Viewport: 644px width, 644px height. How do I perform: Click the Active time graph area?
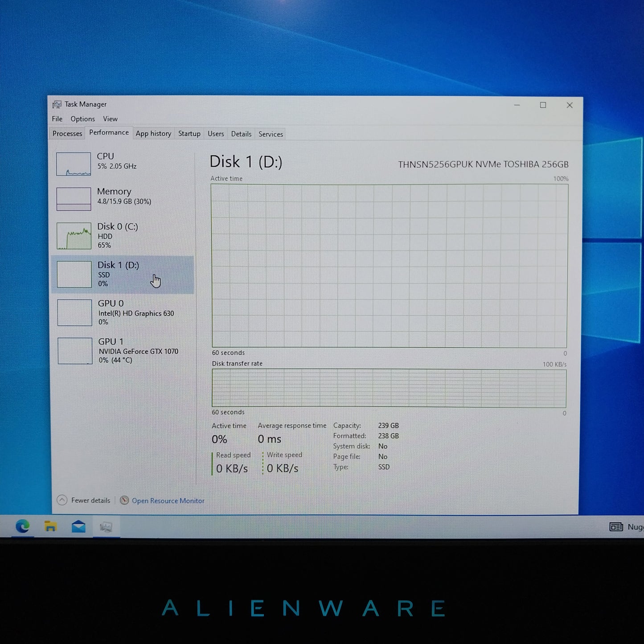pyautogui.click(x=390, y=266)
